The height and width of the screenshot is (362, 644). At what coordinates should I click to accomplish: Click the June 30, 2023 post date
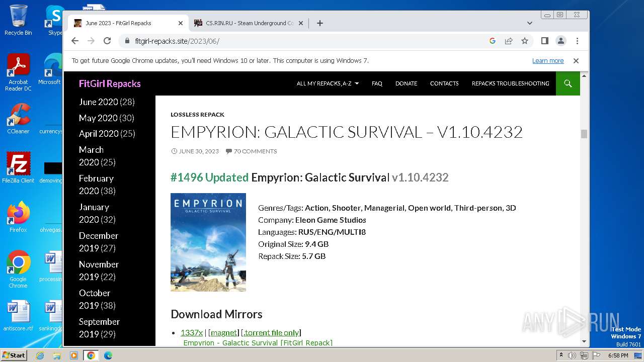click(x=195, y=151)
